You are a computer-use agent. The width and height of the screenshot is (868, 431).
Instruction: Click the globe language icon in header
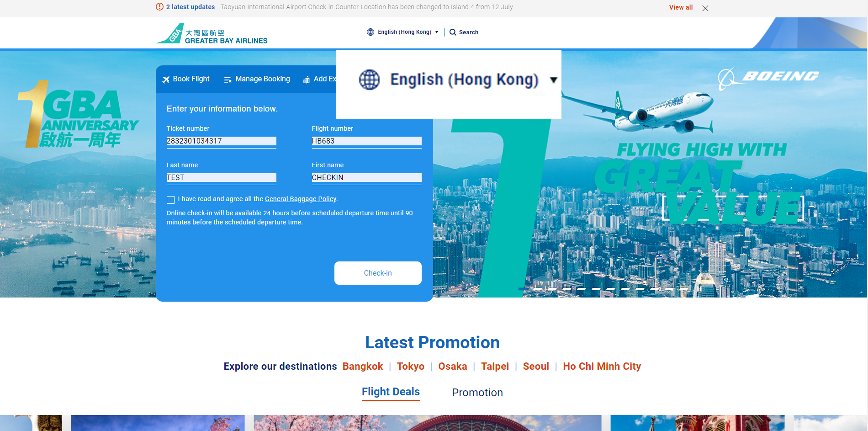370,32
